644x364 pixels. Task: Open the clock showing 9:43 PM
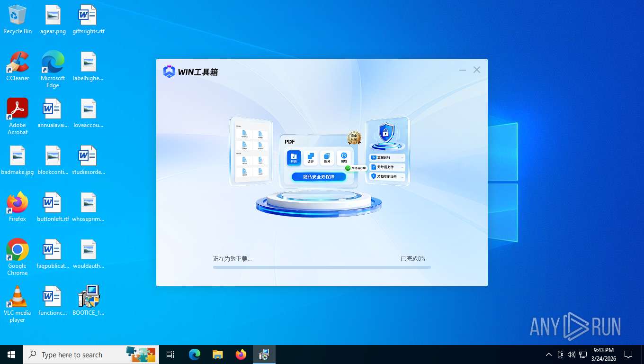[603, 355]
